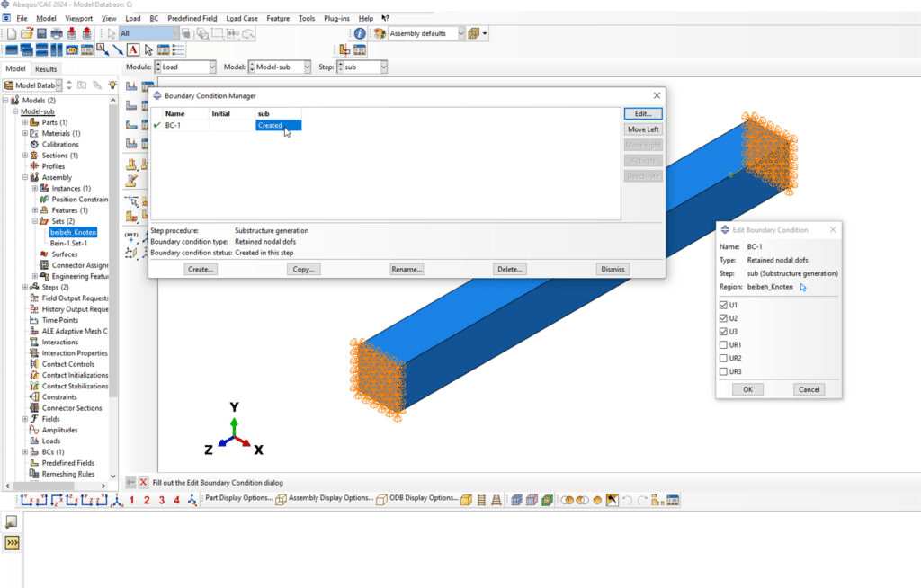
Task: Open the Module dropdown showing Load
Action: click(186, 67)
